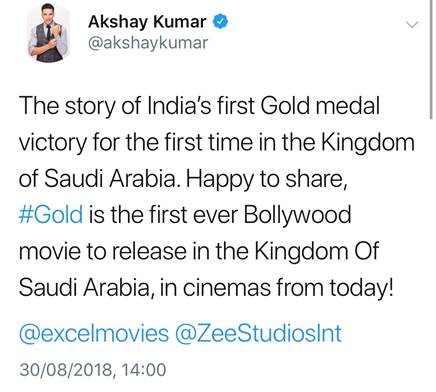Open the tweet options chevron menu
Screen dimensions: 436x392
click(412, 25)
